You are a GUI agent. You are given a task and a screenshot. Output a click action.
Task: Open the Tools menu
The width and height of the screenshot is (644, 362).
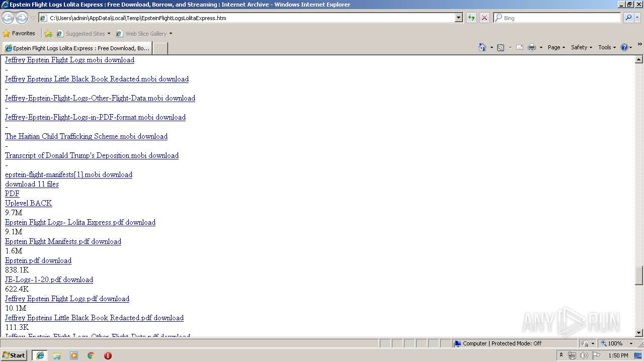point(607,47)
